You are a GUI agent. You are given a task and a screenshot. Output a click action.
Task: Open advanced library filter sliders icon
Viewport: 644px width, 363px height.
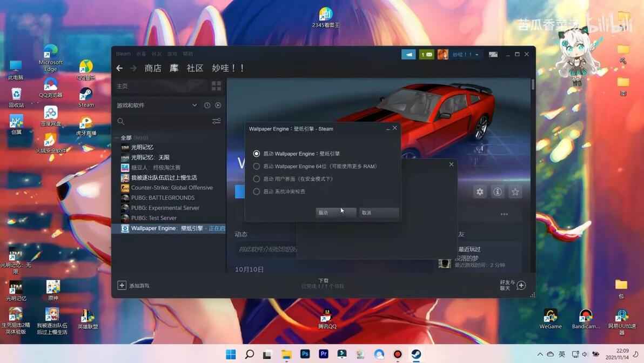coord(217,121)
